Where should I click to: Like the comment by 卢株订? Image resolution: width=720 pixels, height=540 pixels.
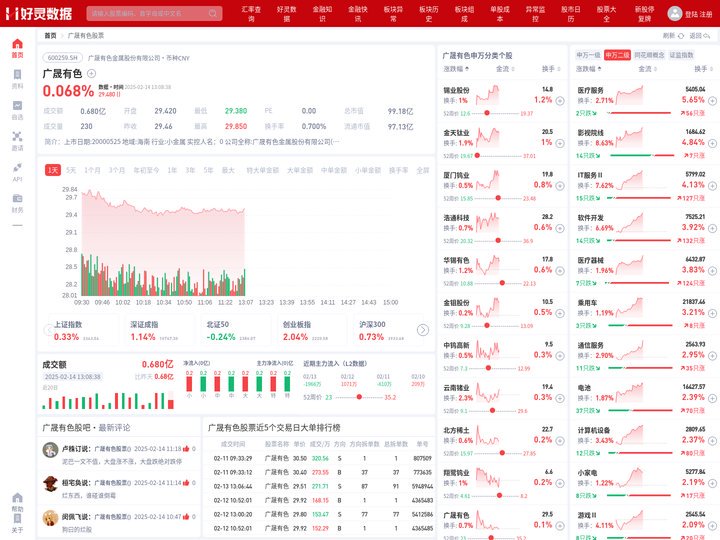[186, 449]
